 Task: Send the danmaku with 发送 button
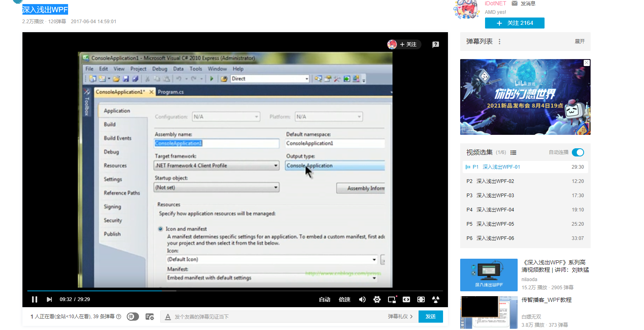pyautogui.click(x=431, y=317)
